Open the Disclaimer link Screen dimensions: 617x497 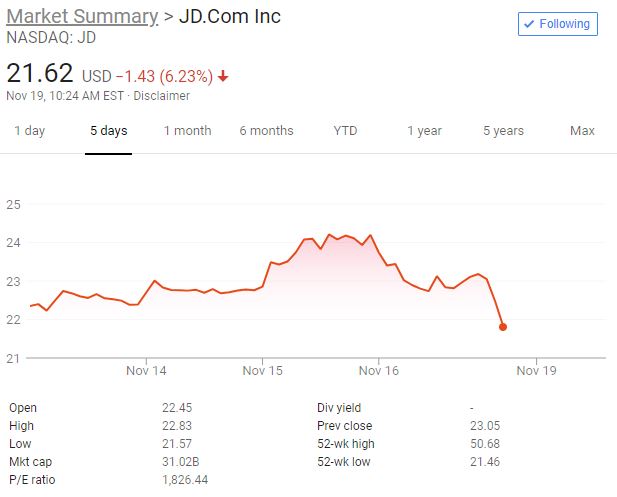tap(161, 96)
